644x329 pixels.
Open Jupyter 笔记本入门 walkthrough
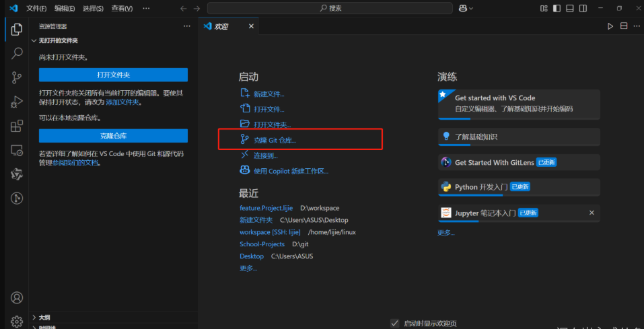[519, 213]
